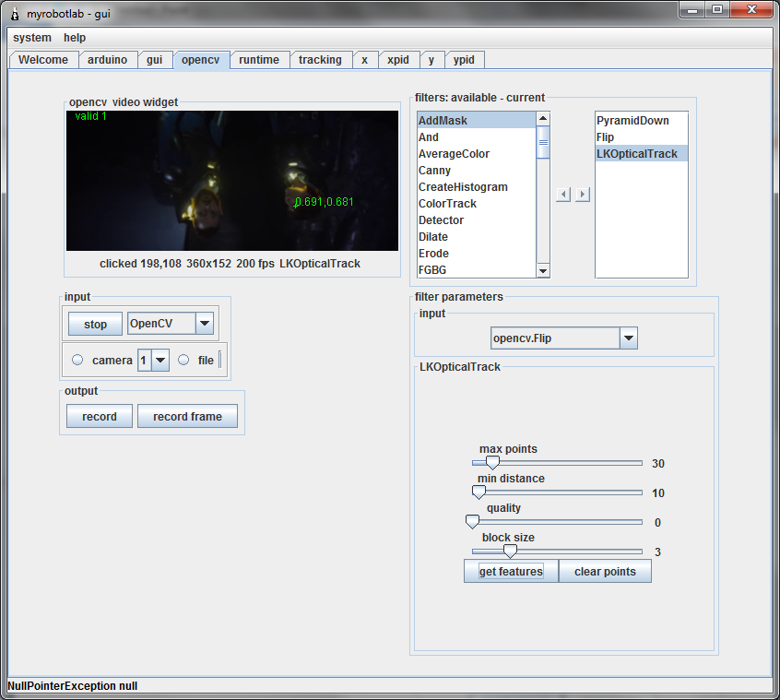Screen dimensions: 780x700
Task: Select the Canny filter
Action: 477,170
